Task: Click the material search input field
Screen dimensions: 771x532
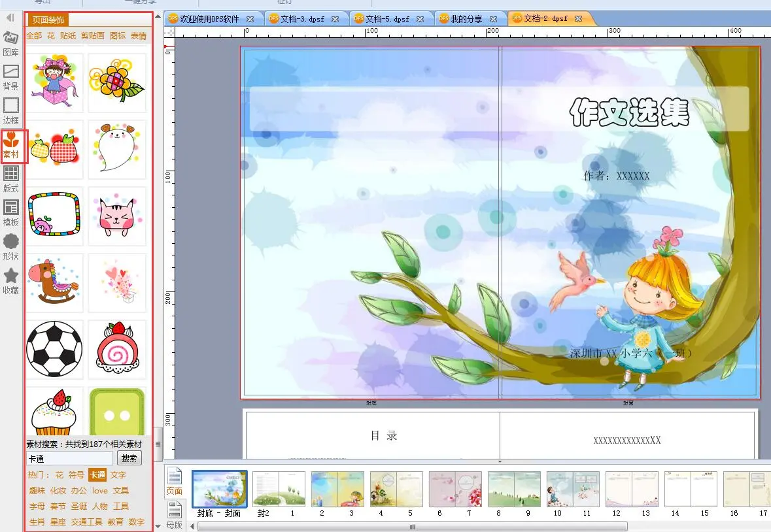Action: pyautogui.click(x=70, y=459)
